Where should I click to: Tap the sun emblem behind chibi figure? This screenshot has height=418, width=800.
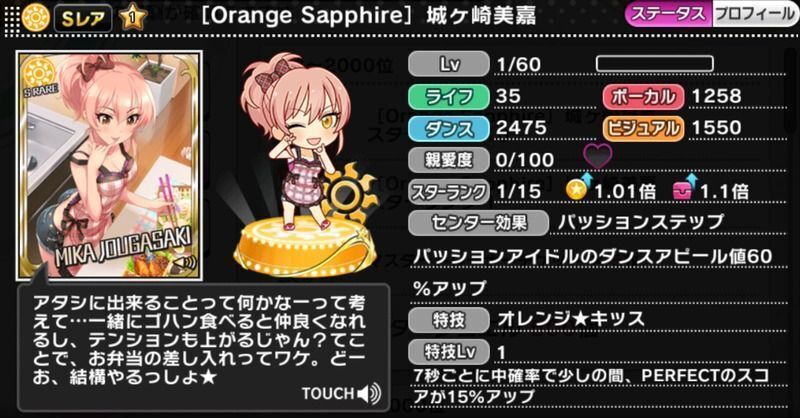(348, 191)
